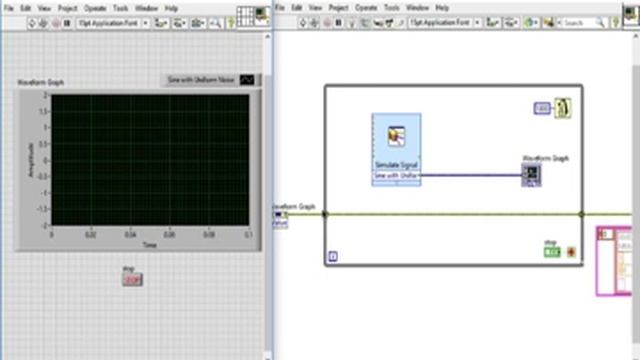Expand Simulate Signal output 'Sine with Unifor'
The image size is (640, 360).
pyautogui.click(x=396, y=176)
